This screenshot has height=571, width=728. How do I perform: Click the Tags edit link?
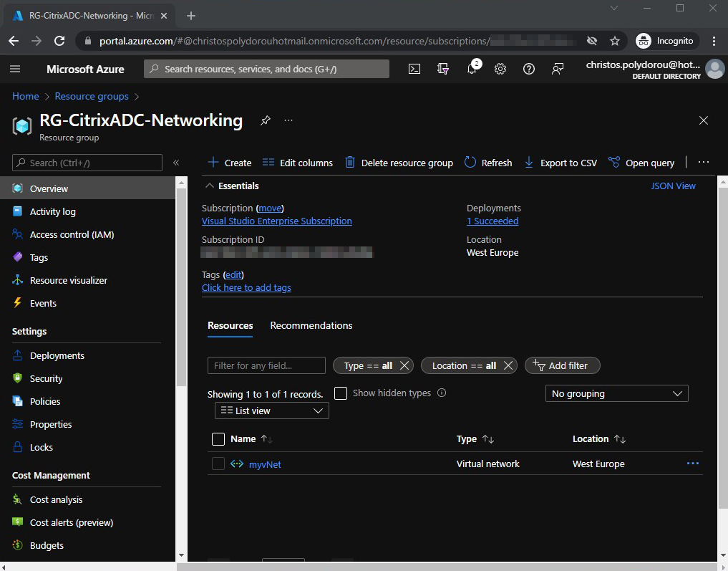tap(233, 274)
